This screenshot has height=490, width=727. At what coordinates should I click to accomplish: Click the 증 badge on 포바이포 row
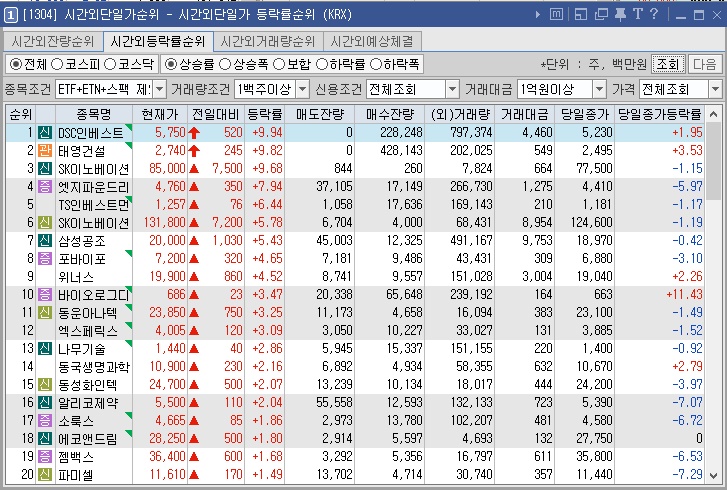tap(45, 259)
